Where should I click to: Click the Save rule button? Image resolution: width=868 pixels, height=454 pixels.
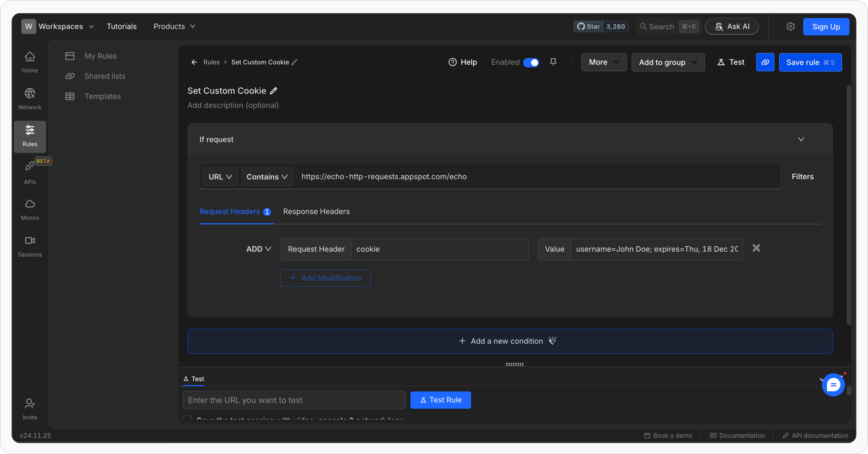(810, 62)
